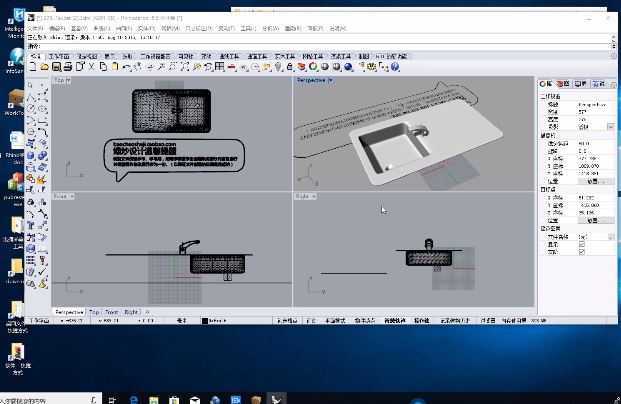Click the Print icon in the toolbar
This screenshot has width=621, height=404.
(x=68, y=67)
